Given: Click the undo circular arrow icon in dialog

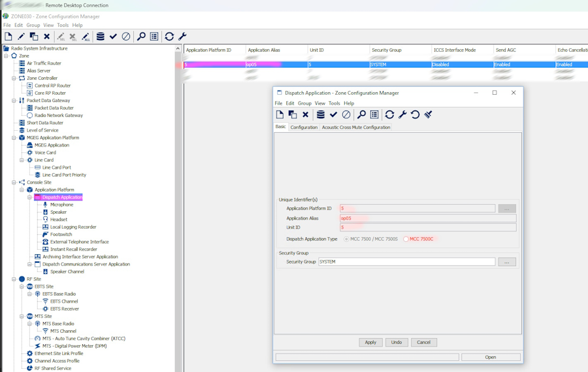Looking at the screenshot, I should (415, 114).
